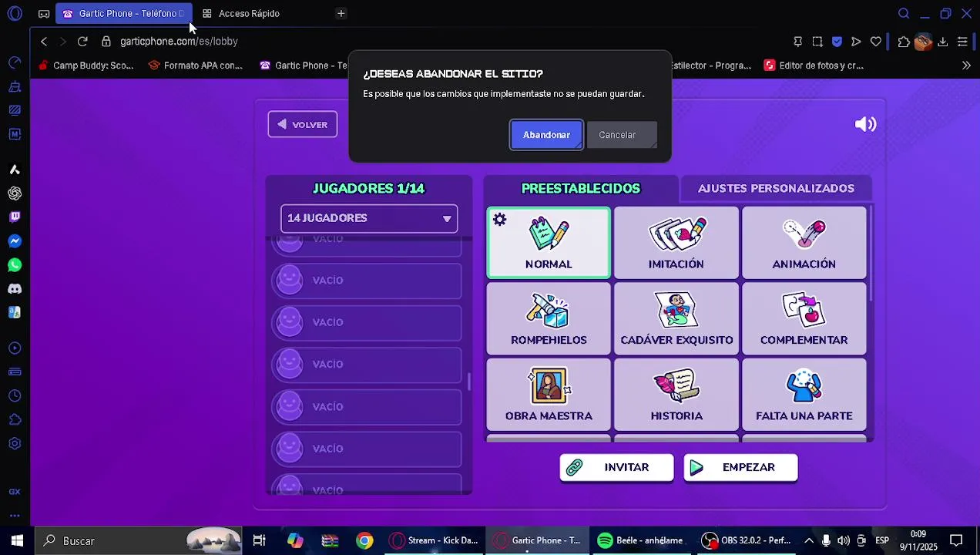The height and width of the screenshot is (555, 980).
Task: Click the Empezar start button
Action: [x=740, y=467]
